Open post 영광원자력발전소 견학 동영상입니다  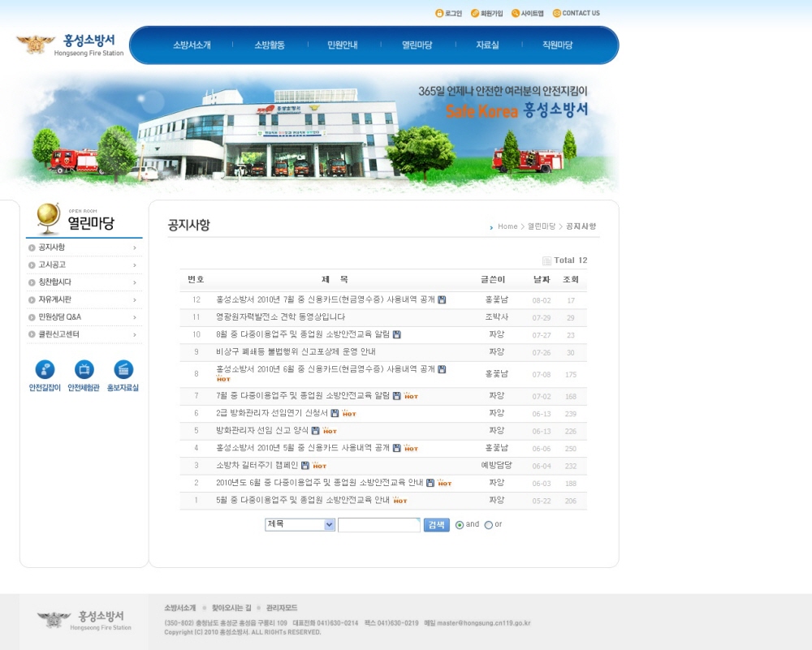tap(280, 317)
